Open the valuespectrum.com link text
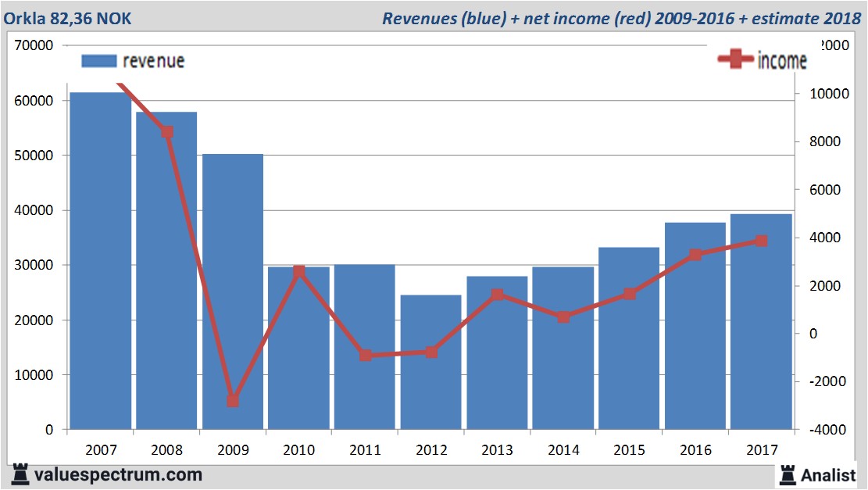The width and height of the screenshot is (868, 490). pyautogui.click(x=118, y=475)
